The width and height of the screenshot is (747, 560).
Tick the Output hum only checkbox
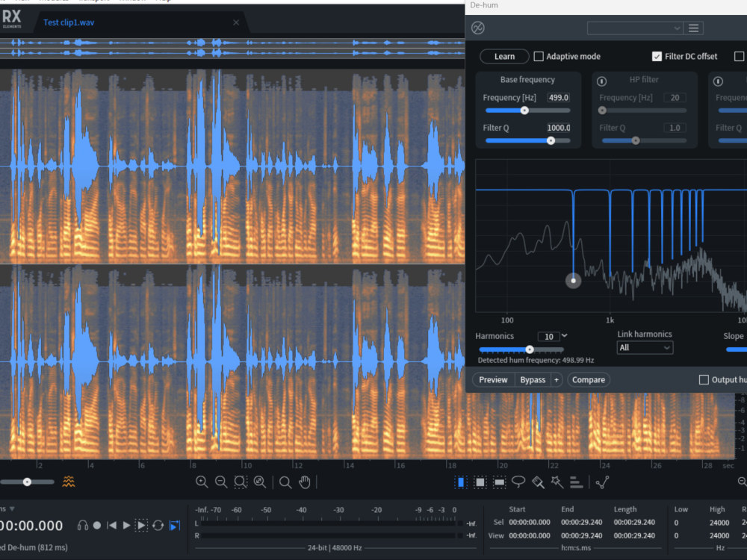point(704,379)
